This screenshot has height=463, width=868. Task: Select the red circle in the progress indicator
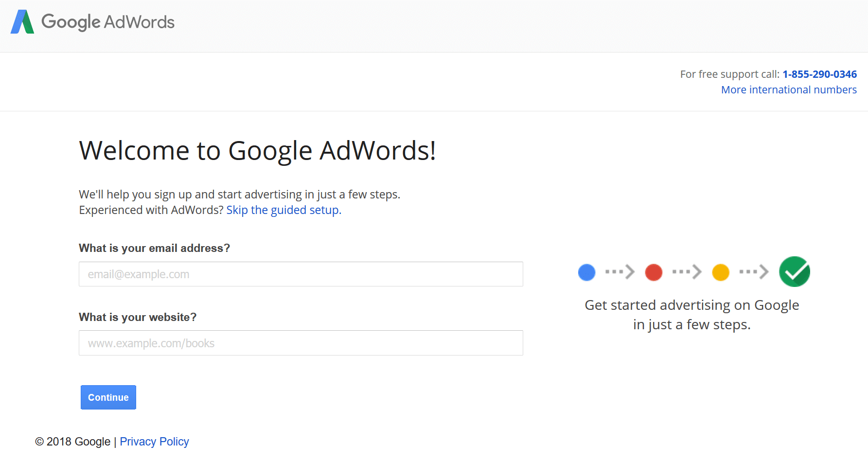[654, 272]
